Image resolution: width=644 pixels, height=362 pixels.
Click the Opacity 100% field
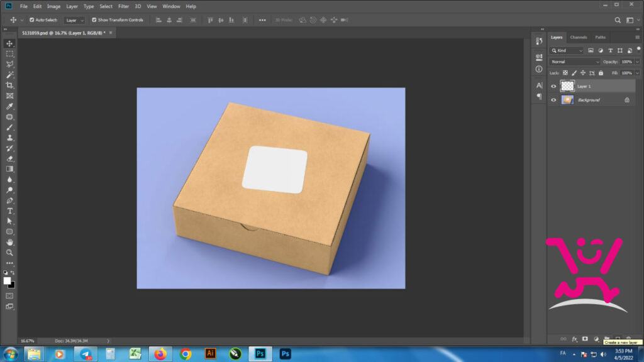(x=626, y=62)
